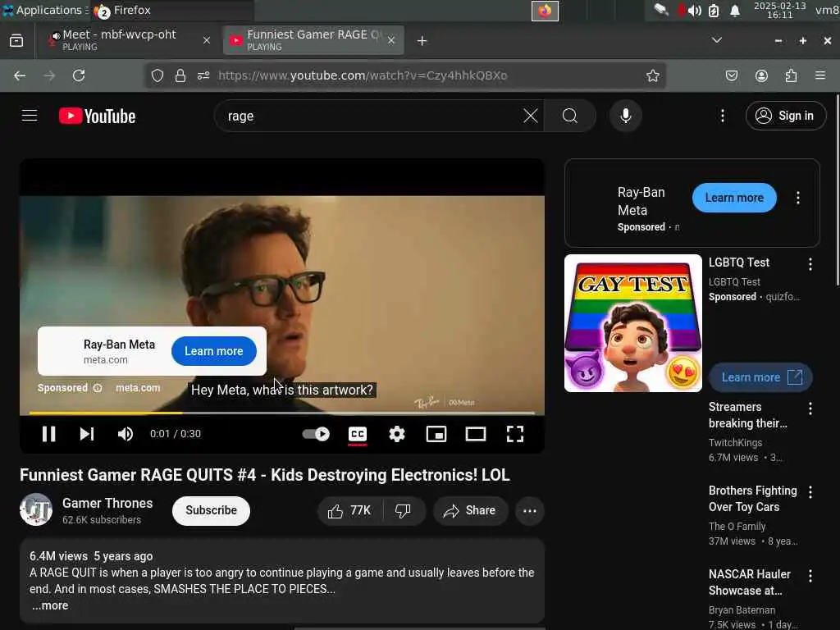Image resolution: width=840 pixels, height=630 pixels.
Task: Like the video (77K)
Action: point(349,511)
